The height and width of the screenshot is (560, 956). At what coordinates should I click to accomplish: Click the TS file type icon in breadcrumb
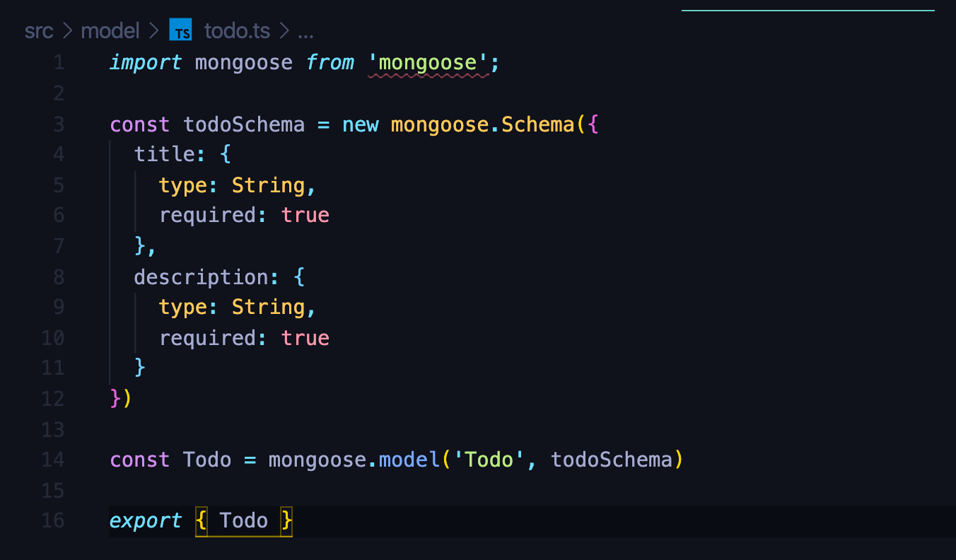[x=181, y=30]
